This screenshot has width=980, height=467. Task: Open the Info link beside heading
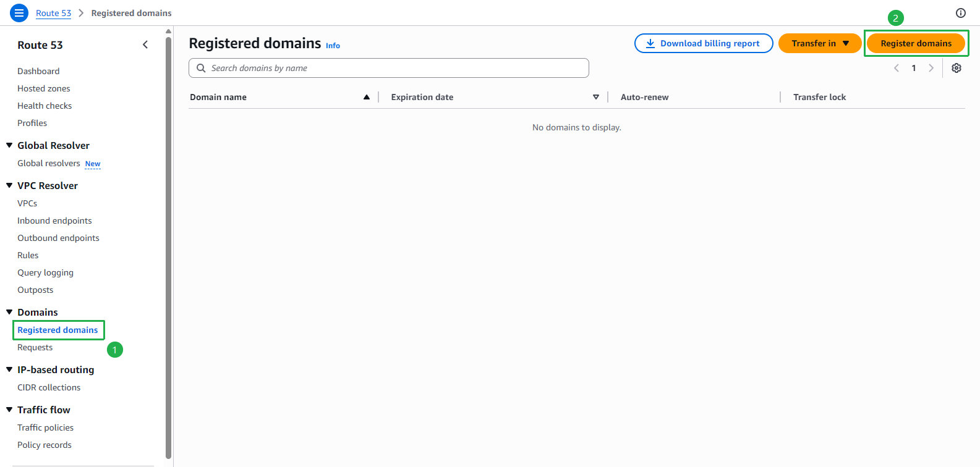coord(333,46)
